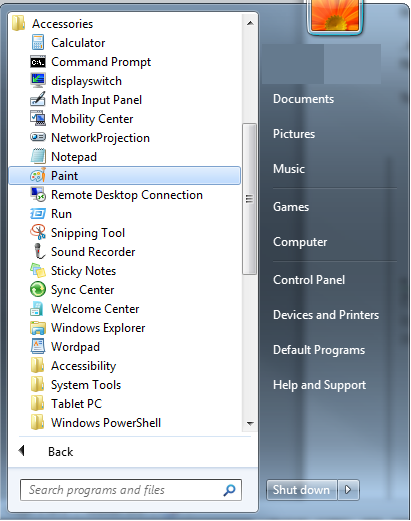
Task: Click 'Notepad' text label
Action: 74,157
